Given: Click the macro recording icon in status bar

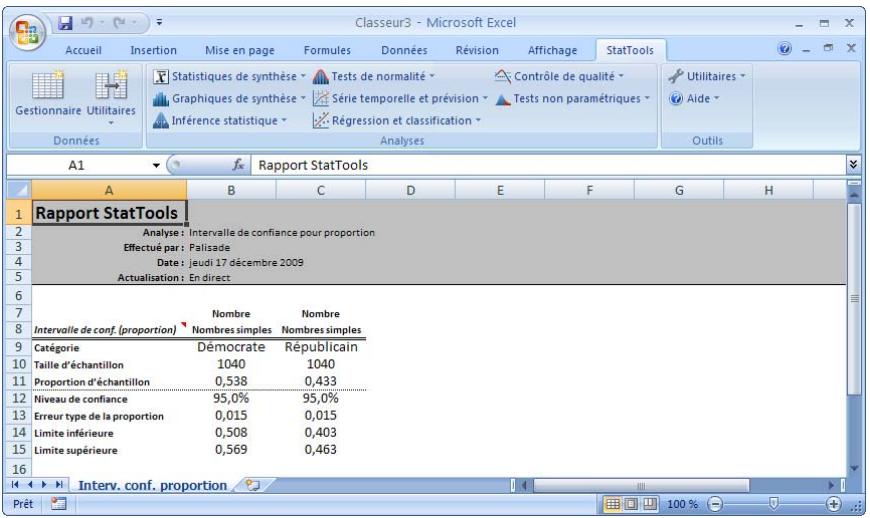Looking at the screenshot, I should [58, 504].
